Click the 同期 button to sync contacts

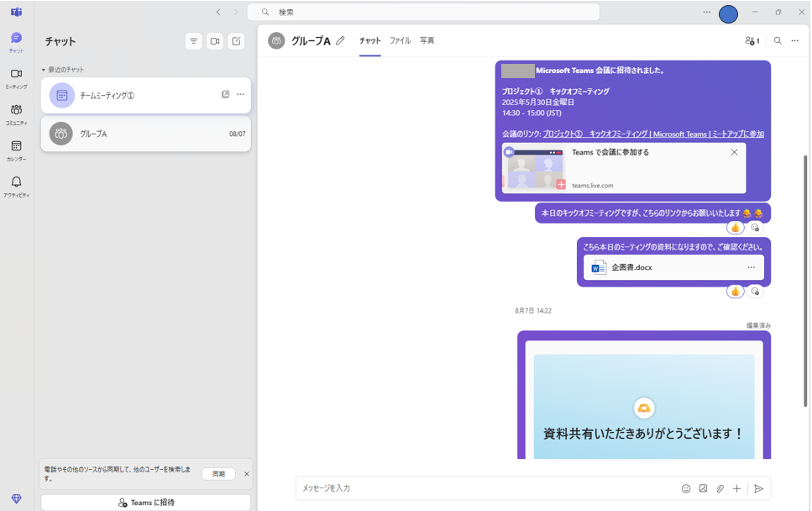(x=217, y=473)
